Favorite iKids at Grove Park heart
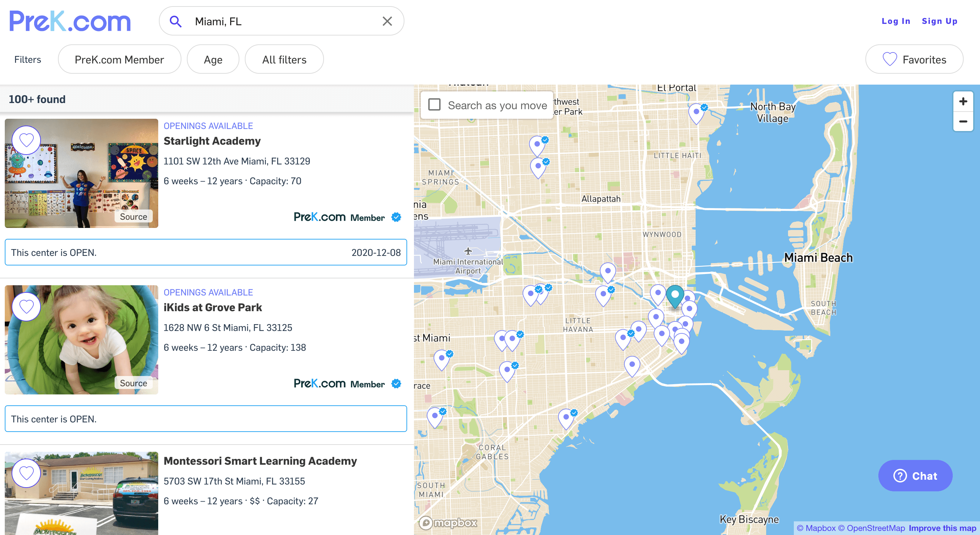 tap(26, 306)
